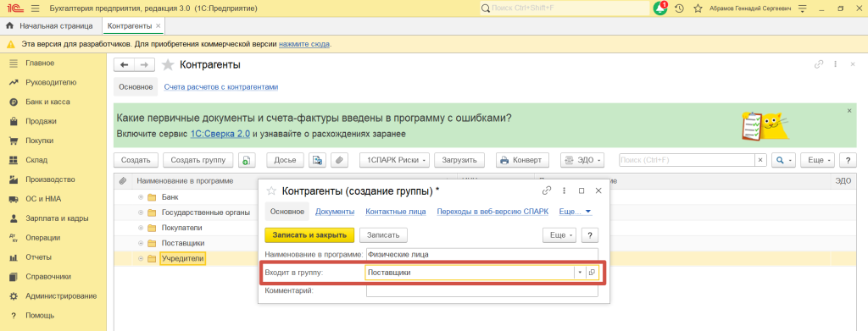Image resolution: width=868 pixels, height=331 pixels.
Task: Click the copy-create icon next to Создать группу
Action: [247, 160]
